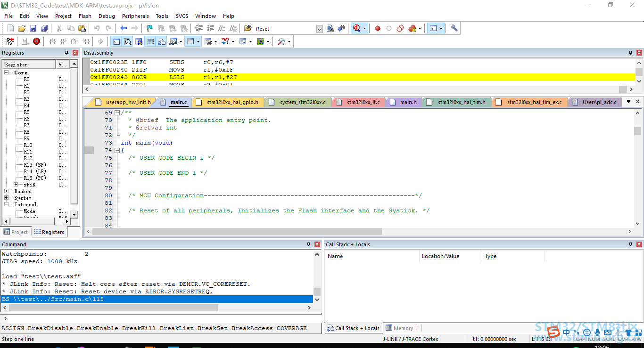Insert bookmark flag icon
The image size is (644, 348).
point(149,28)
